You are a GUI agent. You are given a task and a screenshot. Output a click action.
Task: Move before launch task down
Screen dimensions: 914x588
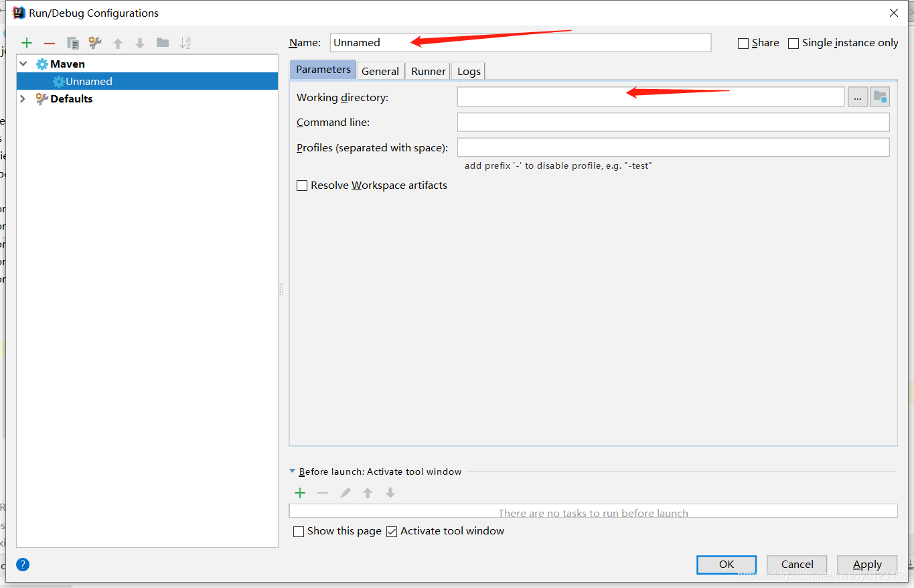click(390, 493)
